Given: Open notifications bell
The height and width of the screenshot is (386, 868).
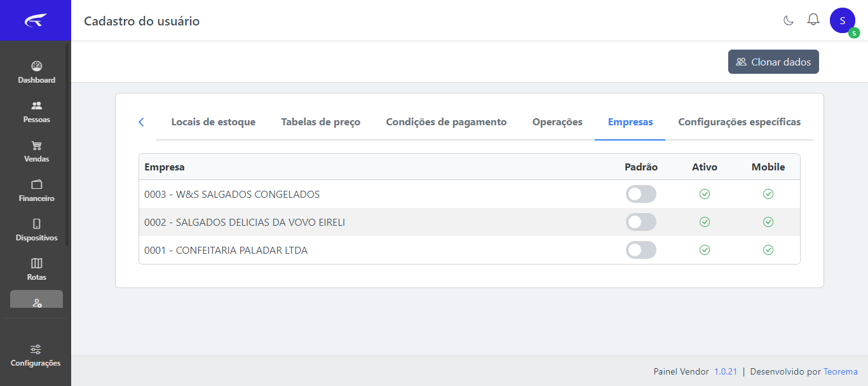Looking at the screenshot, I should click(x=813, y=20).
